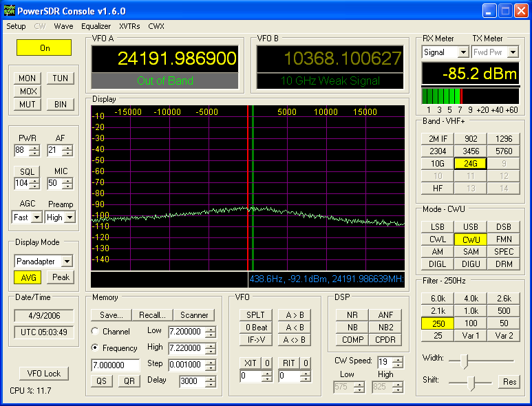Toggle the SQL squelch button

(27, 171)
